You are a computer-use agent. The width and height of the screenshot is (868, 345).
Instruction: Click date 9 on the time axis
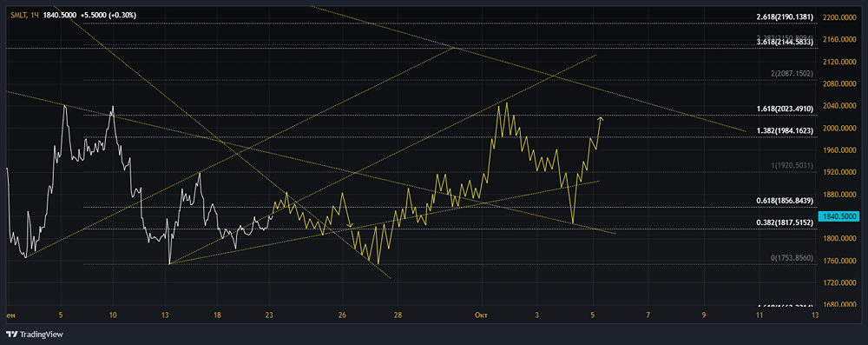click(704, 315)
